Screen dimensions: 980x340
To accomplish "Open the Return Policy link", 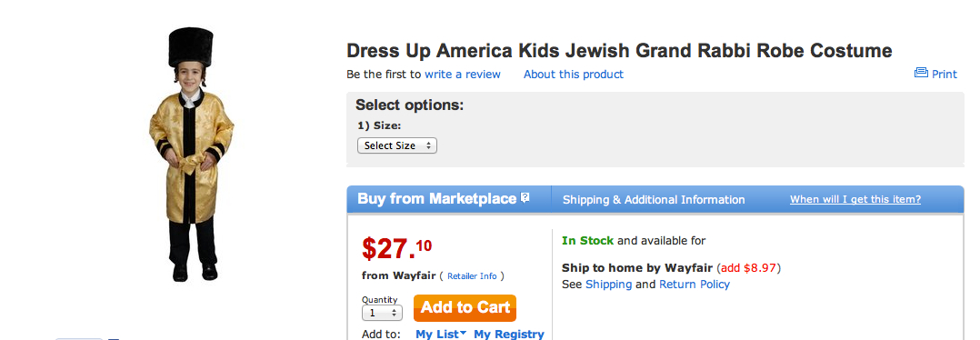I will point(695,285).
